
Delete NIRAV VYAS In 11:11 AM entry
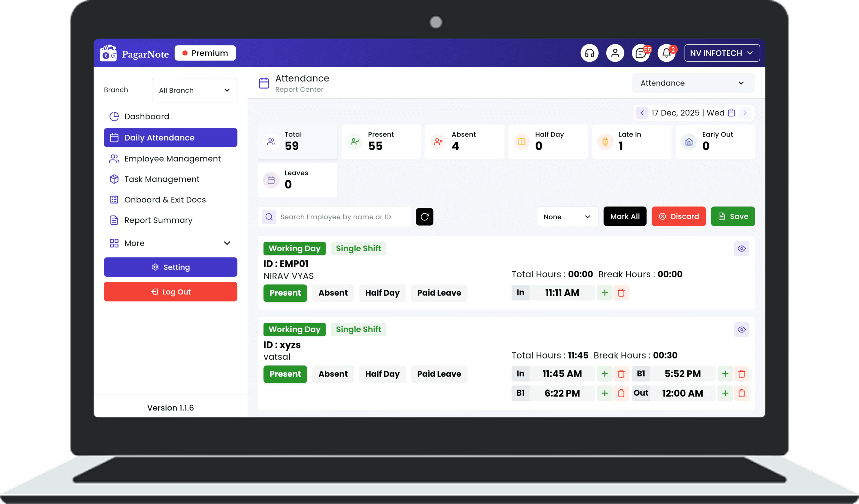(621, 292)
